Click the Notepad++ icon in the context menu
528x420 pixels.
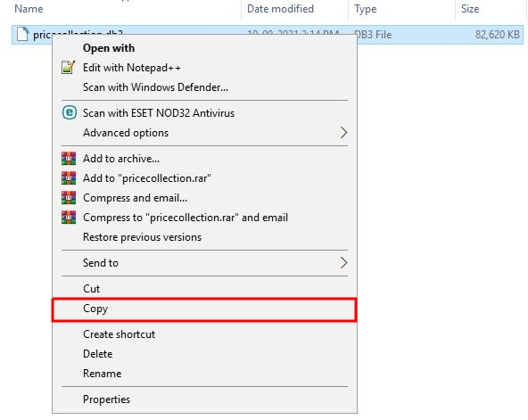[68, 67]
